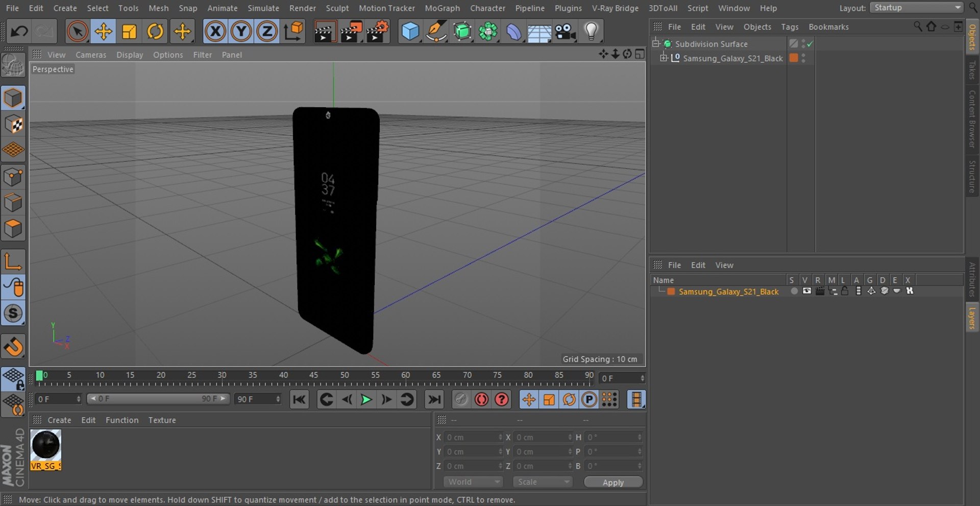
Task: Go to start of animation
Action: 299,400
